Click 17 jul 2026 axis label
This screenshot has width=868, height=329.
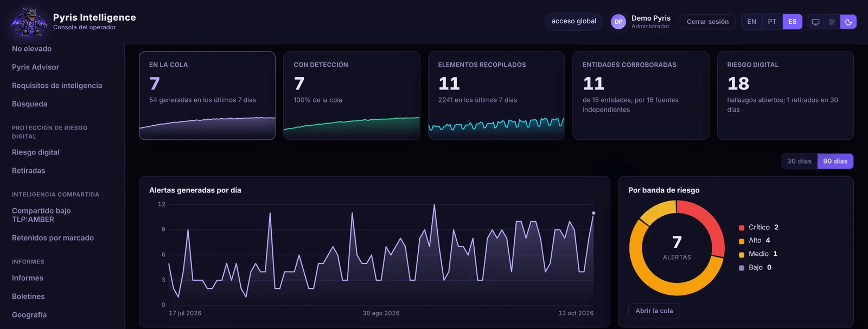point(185,313)
